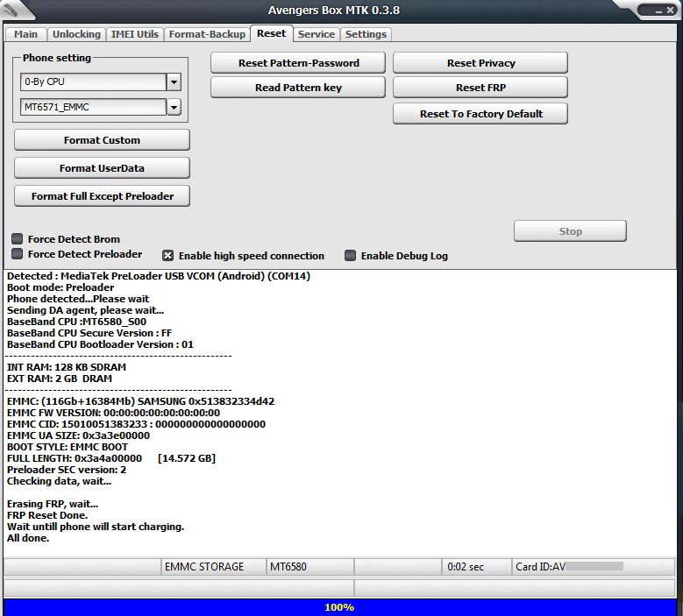Click the 'All done.' log line
The width and height of the screenshot is (683, 616).
tap(28, 538)
